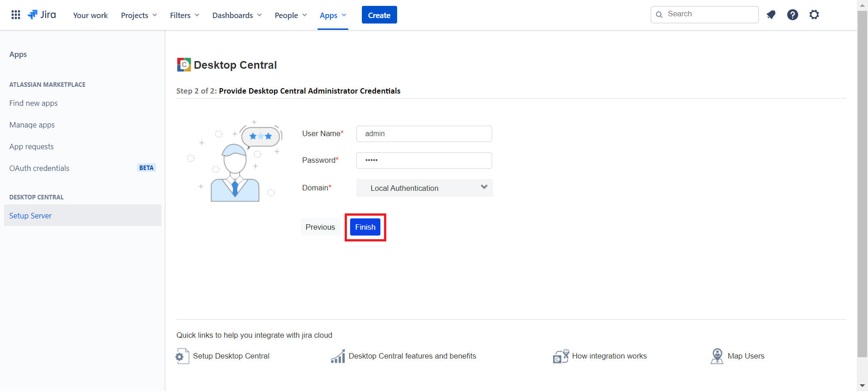Open the notifications icon

coord(771,15)
